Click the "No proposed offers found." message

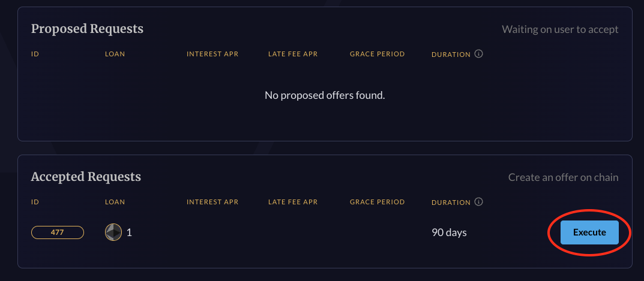coord(325,95)
